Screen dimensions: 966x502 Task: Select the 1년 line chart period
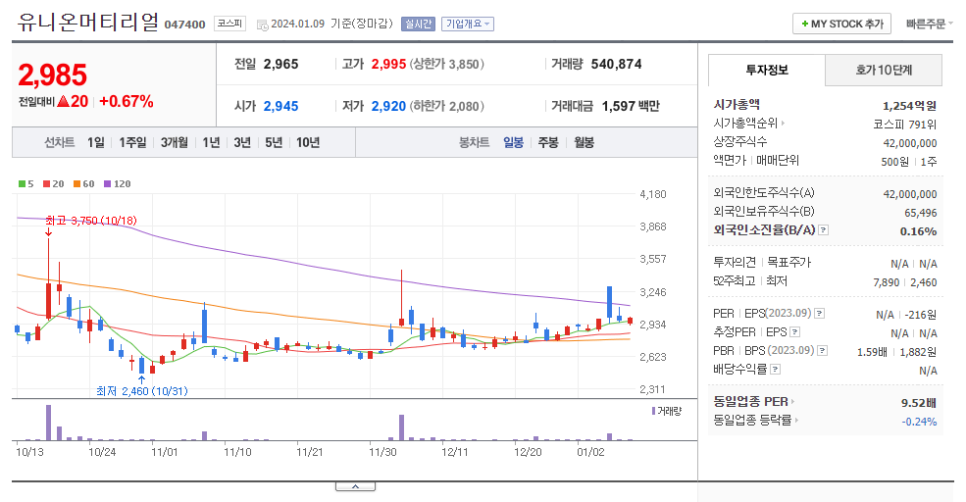[211, 143]
